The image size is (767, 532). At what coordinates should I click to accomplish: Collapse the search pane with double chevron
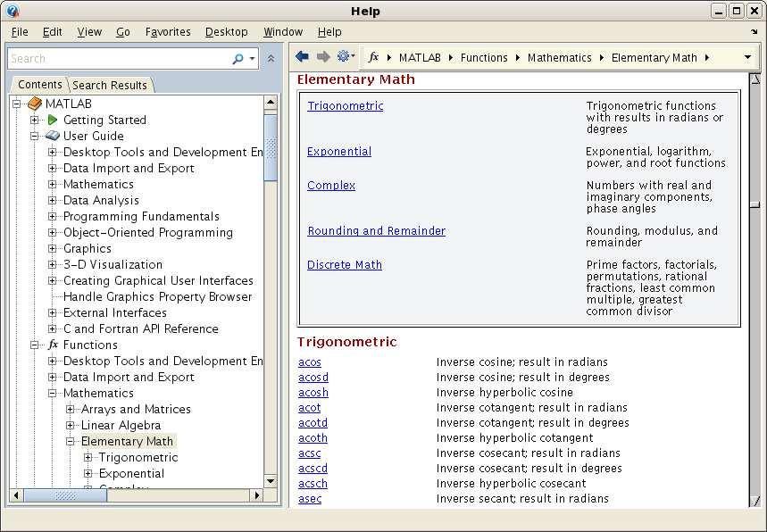[x=271, y=58]
